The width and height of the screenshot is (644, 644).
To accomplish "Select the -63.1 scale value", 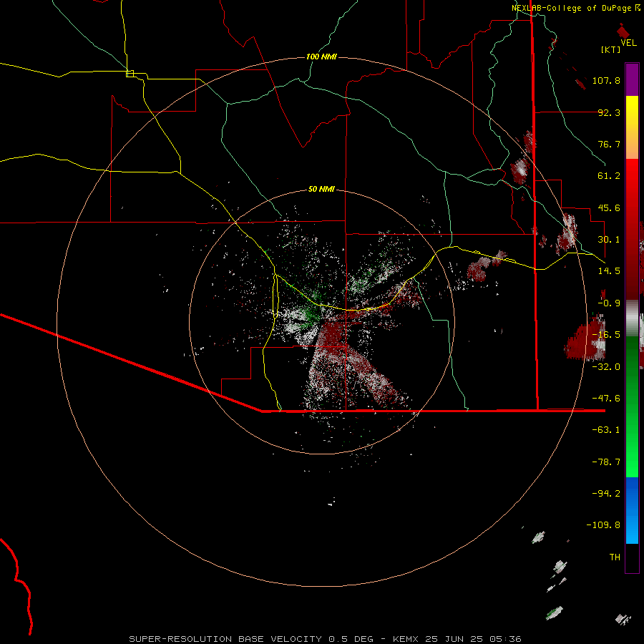I will click(x=606, y=430).
